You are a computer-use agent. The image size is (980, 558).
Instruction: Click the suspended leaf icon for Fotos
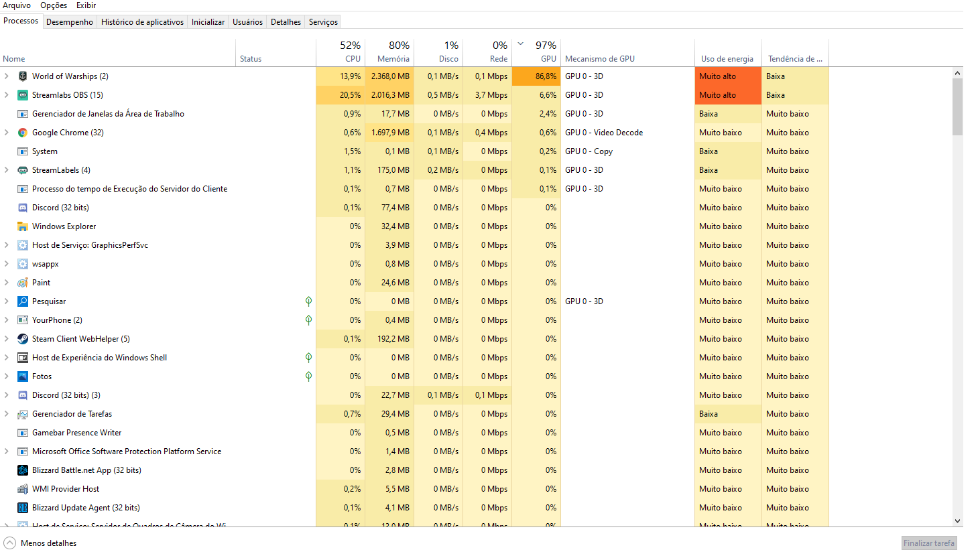point(308,376)
